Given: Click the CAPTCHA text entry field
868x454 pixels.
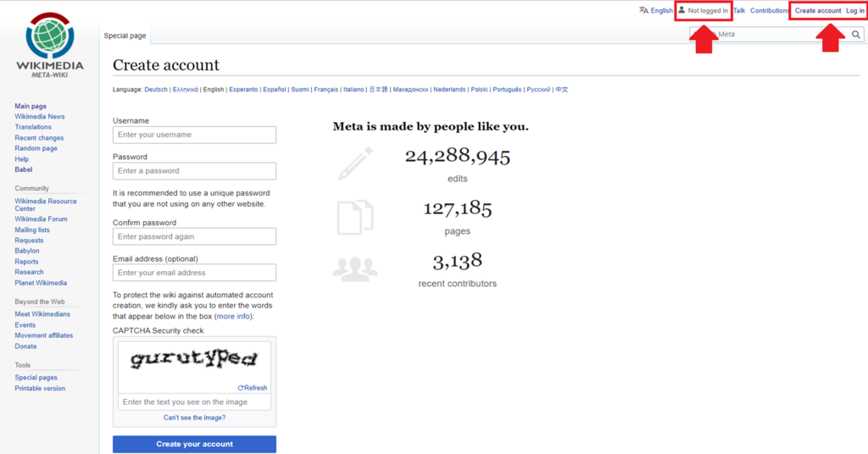Looking at the screenshot, I should [194, 402].
